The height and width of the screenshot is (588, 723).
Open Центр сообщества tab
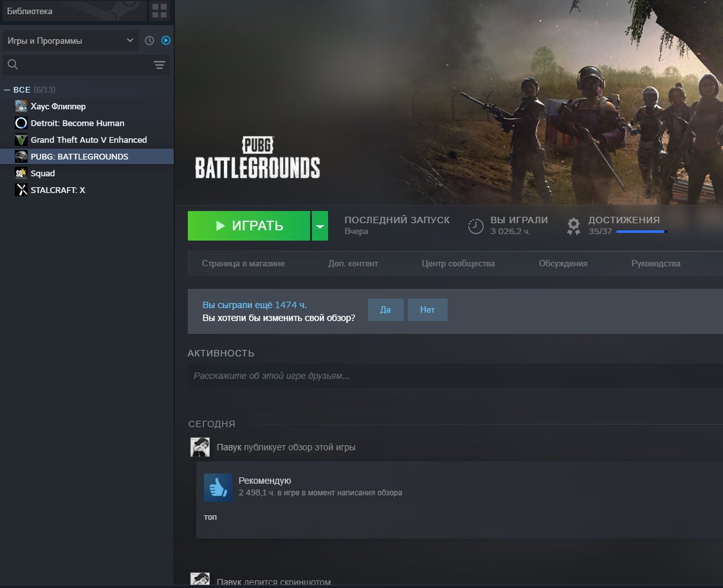[458, 263]
